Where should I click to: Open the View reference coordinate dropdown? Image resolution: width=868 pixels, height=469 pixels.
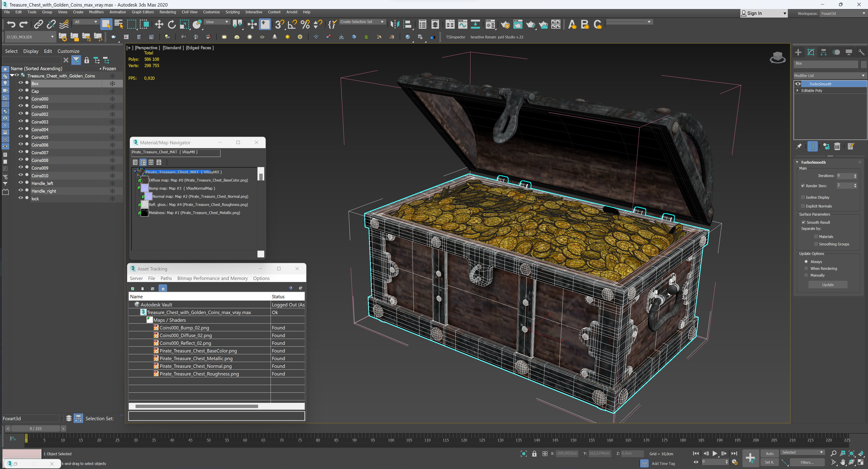pyautogui.click(x=217, y=22)
